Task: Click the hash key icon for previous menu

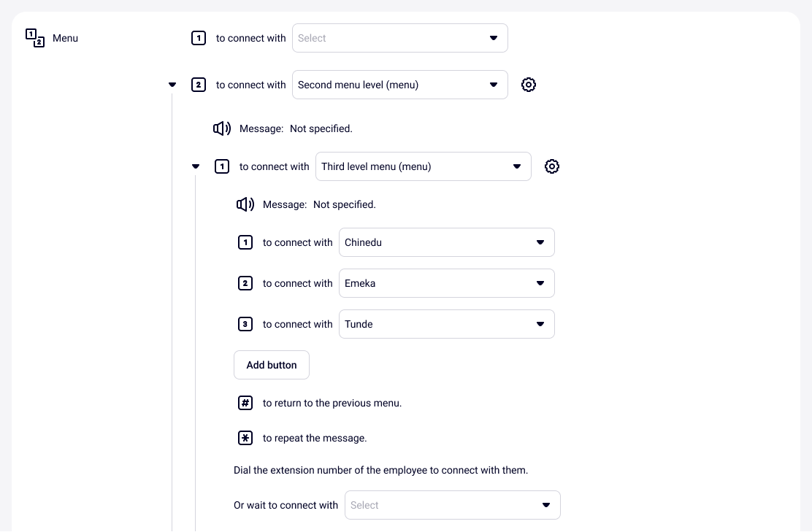Action: click(245, 403)
